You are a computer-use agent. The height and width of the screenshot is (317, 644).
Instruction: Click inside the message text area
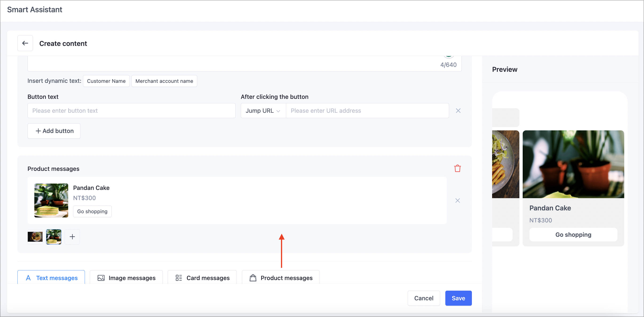click(245, 64)
